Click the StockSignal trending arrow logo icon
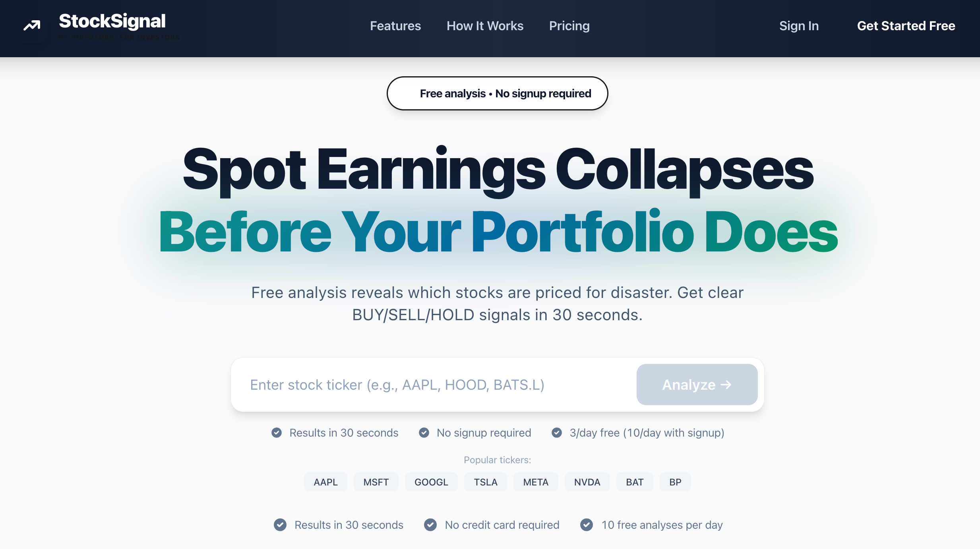 32,26
